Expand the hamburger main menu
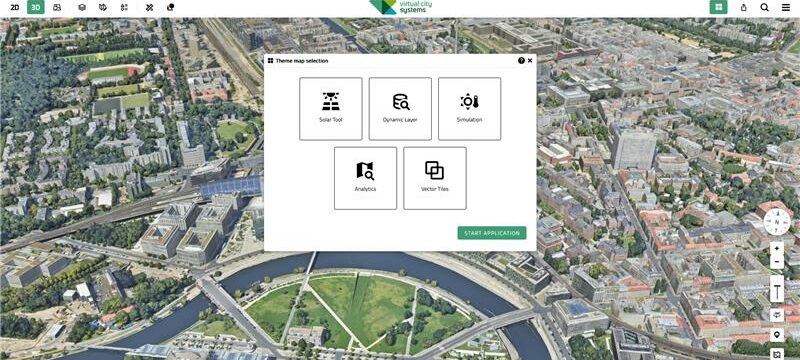 click(x=785, y=7)
